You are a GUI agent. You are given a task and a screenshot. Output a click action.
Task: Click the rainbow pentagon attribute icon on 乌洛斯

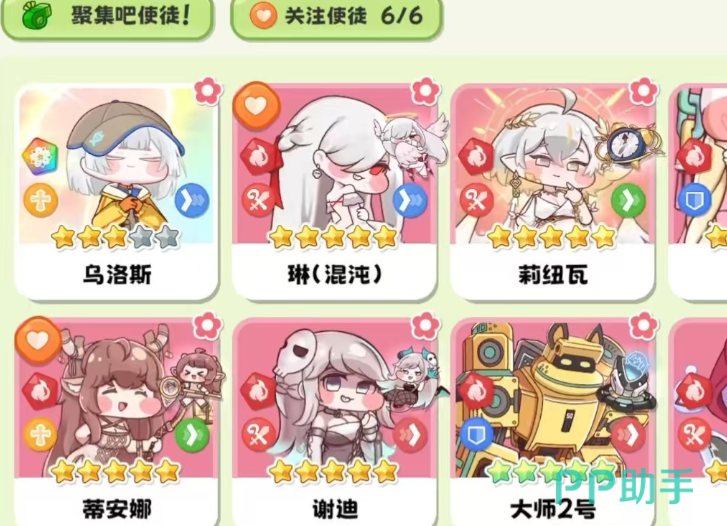pyautogui.click(x=41, y=156)
